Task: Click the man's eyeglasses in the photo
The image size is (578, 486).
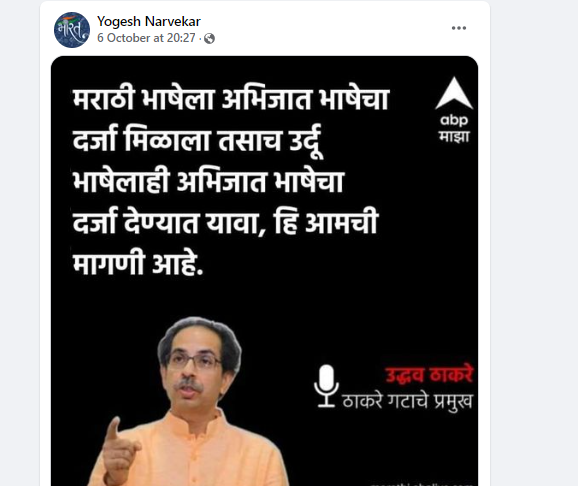Action: click(x=194, y=360)
